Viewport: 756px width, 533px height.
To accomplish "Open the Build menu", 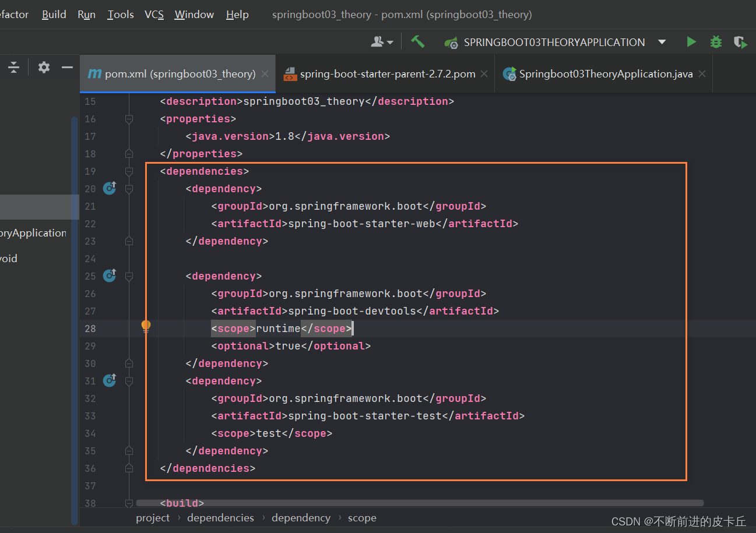I will [x=54, y=15].
